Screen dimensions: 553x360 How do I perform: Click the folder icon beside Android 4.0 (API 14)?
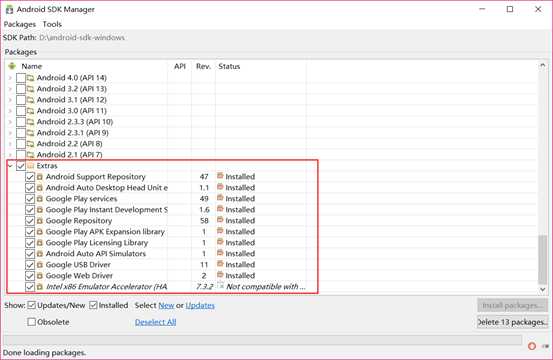pyautogui.click(x=31, y=78)
